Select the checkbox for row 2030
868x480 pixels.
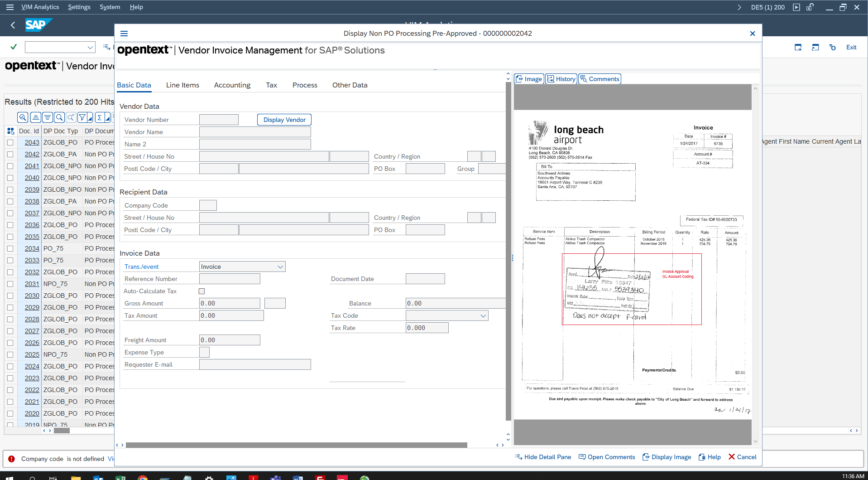point(10,296)
